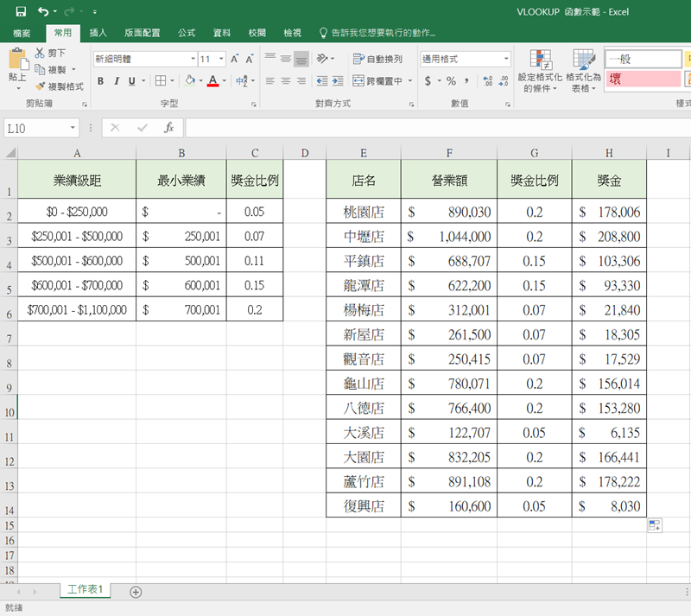691x616 pixels.
Task: Open the font size dropdown arrow
Action: (219, 59)
